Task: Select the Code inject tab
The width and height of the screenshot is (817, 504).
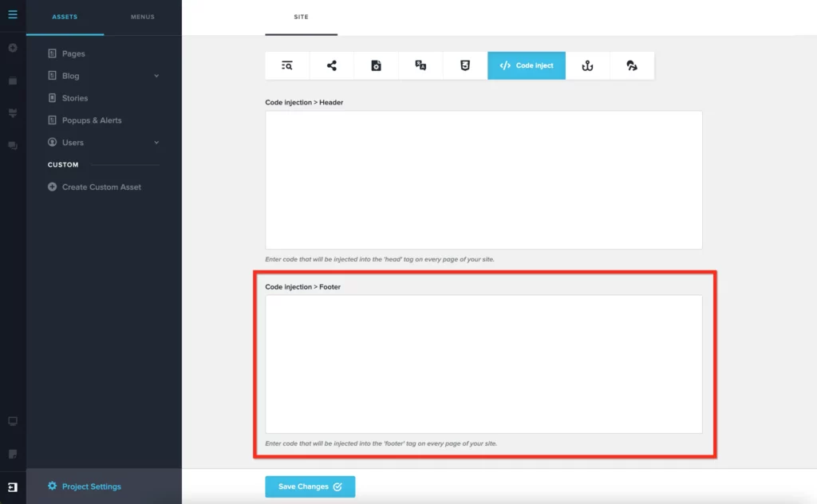Action: click(527, 66)
